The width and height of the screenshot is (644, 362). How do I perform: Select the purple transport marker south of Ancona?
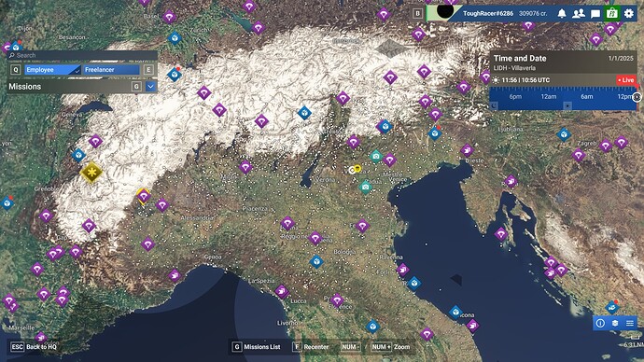472,326
